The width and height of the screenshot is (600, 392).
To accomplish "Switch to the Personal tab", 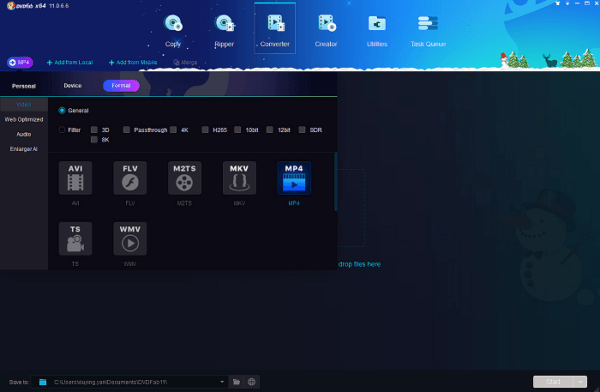I will [x=24, y=86].
